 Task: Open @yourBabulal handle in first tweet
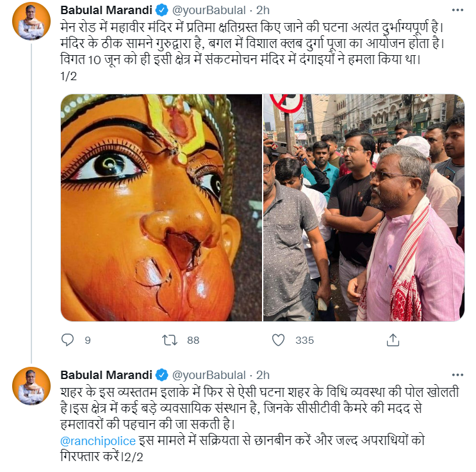pyautogui.click(x=209, y=10)
